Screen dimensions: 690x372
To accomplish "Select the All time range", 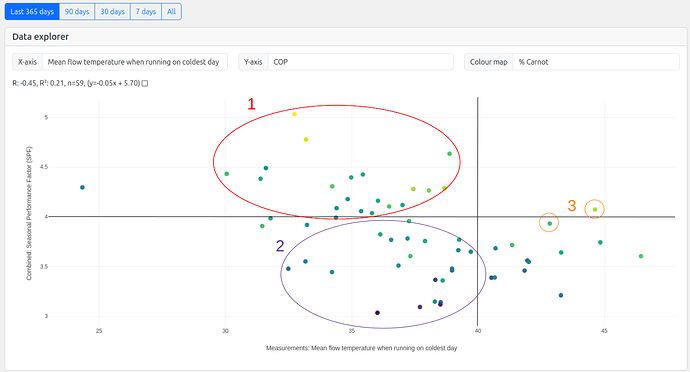I will point(172,12).
